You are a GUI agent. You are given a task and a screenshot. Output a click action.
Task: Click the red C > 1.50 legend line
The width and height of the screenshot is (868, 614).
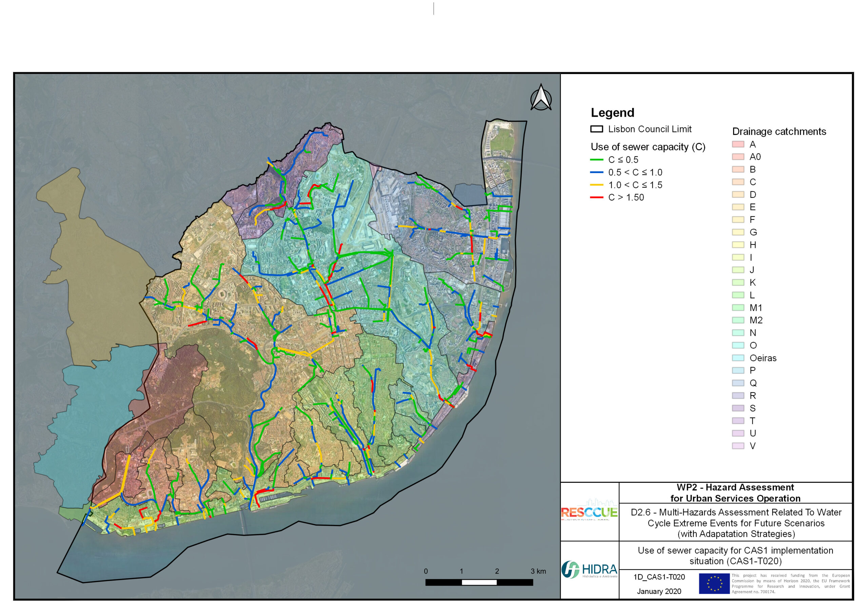click(x=596, y=197)
